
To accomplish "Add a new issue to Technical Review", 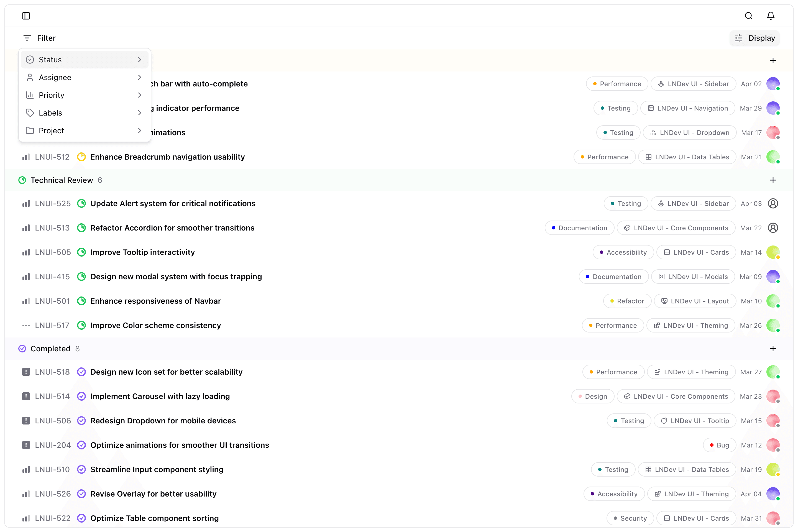I will point(773,180).
